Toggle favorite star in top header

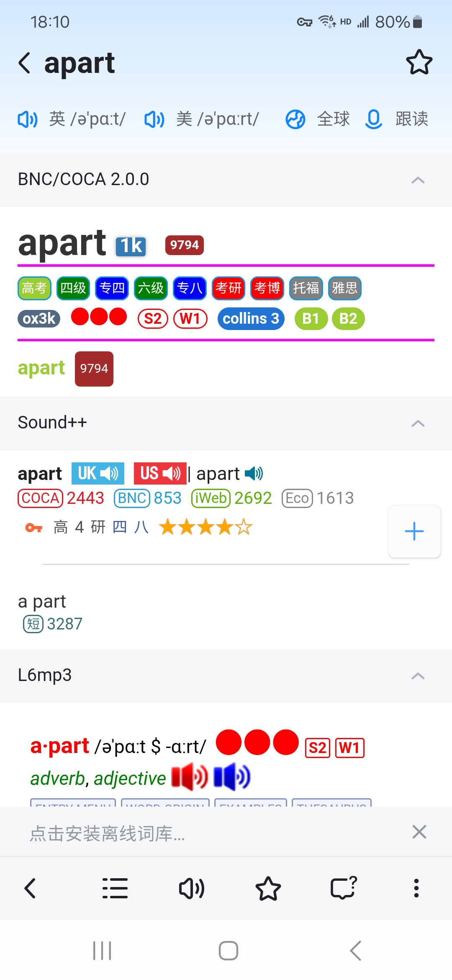pyautogui.click(x=419, y=62)
